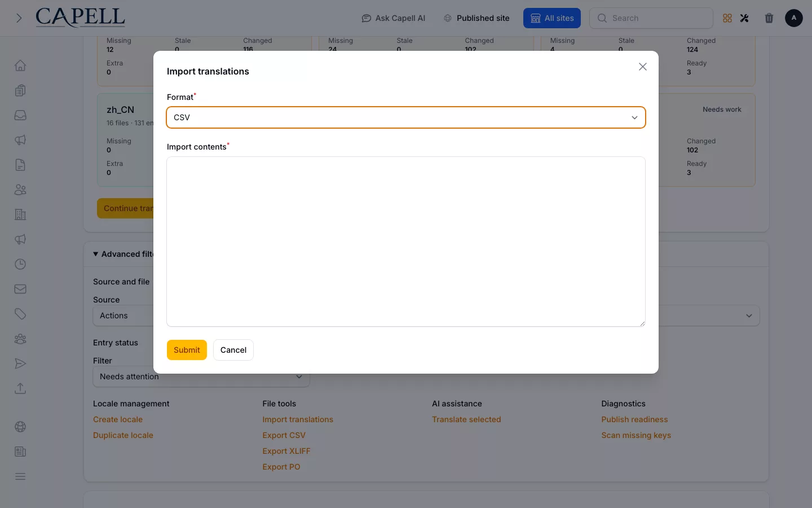Open the globe icon in the sidebar

[x=20, y=427]
